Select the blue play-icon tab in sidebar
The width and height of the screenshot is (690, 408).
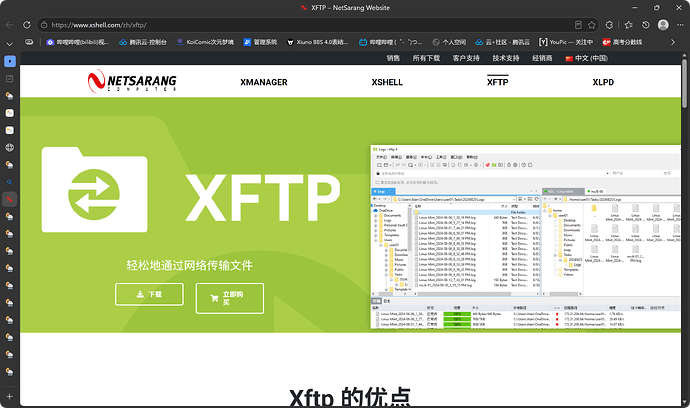click(10, 61)
